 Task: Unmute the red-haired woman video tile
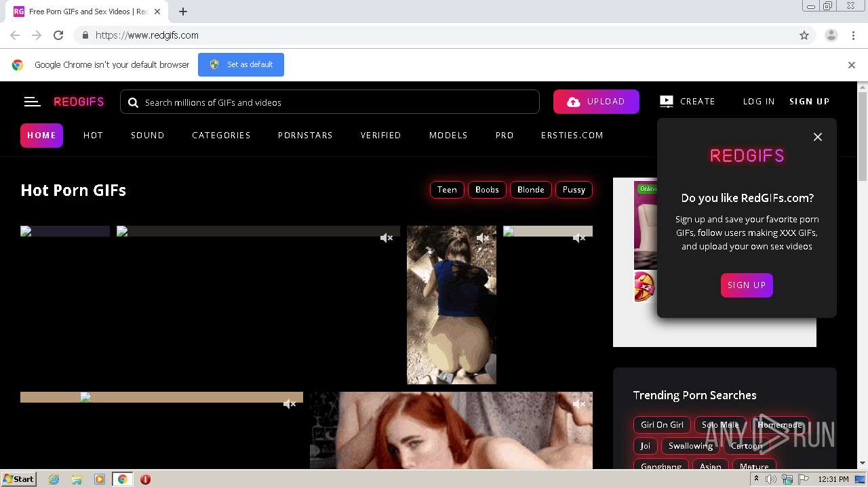579,404
